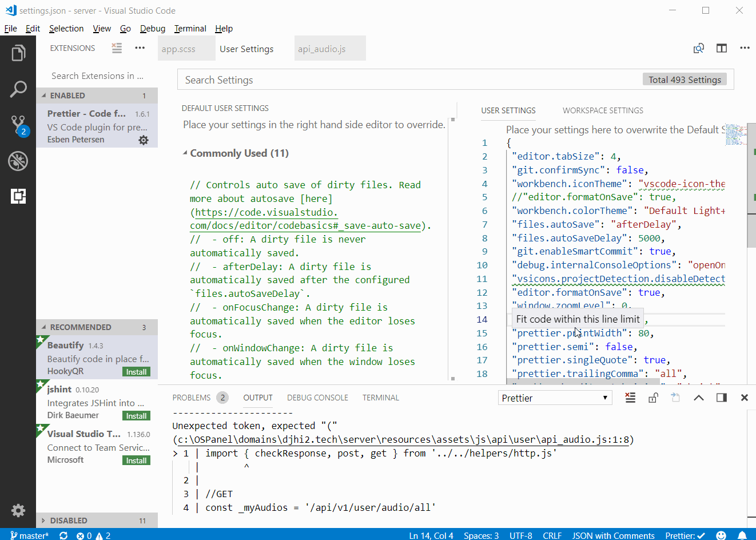Open api_audio.js file path link in output
Screen dimensions: 756x540
click(x=403, y=439)
